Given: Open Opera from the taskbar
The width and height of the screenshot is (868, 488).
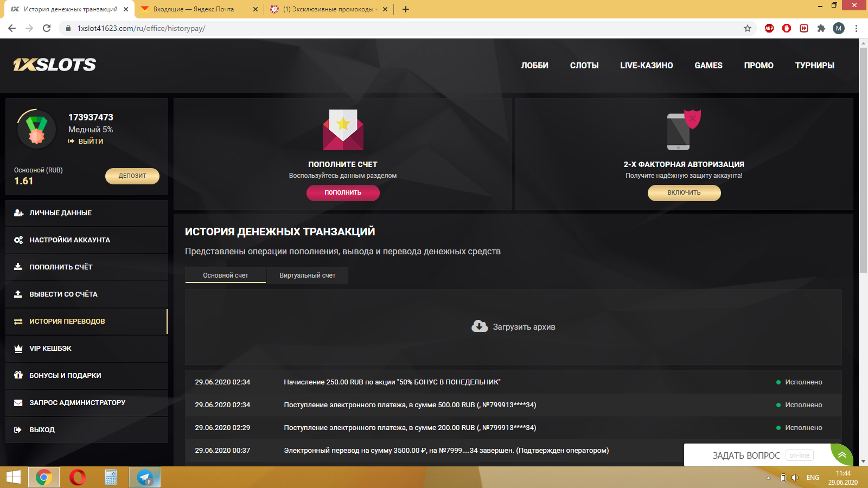Looking at the screenshot, I should [78, 477].
